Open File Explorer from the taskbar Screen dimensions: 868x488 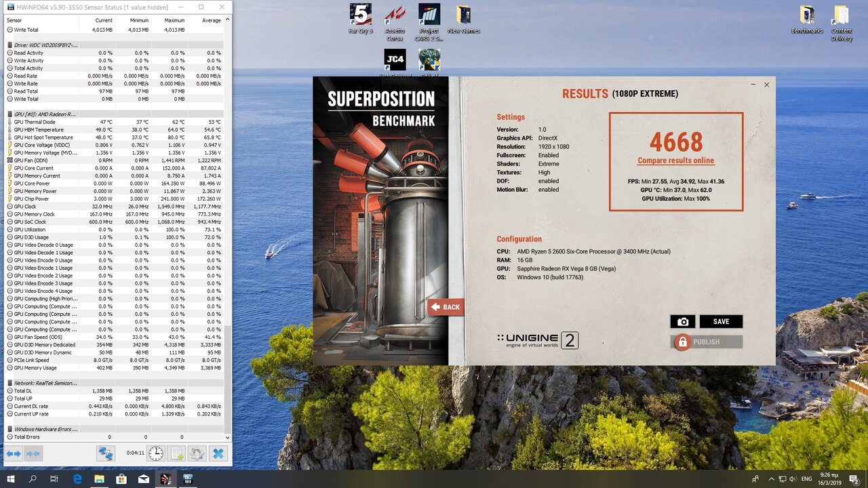(x=99, y=479)
